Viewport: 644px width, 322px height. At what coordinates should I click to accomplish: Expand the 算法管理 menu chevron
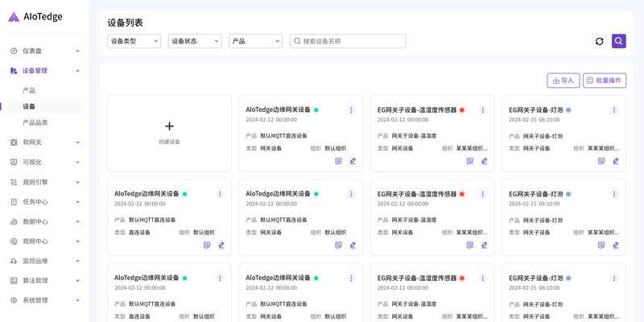point(77,280)
